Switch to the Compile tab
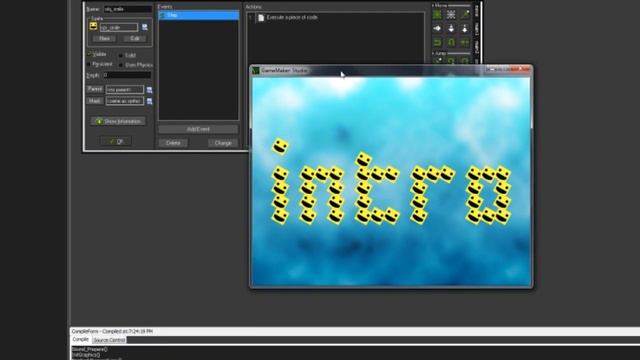 [x=80, y=340]
